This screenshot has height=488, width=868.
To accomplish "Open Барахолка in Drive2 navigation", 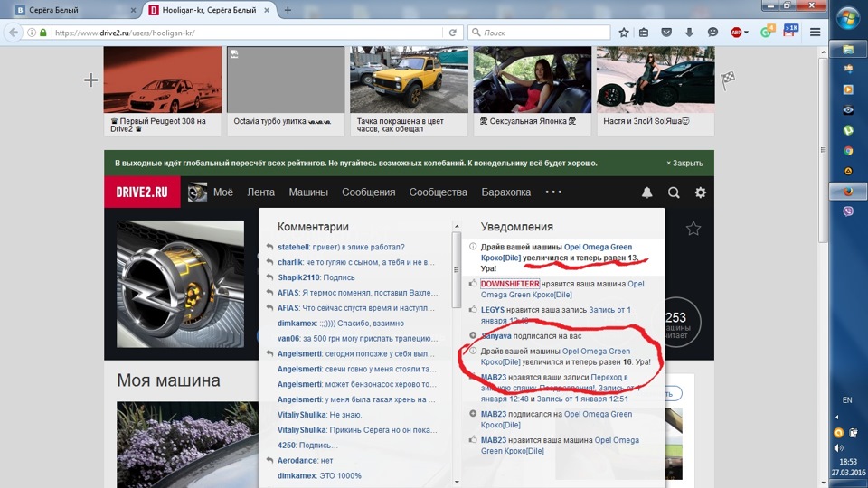I will pos(506,192).
